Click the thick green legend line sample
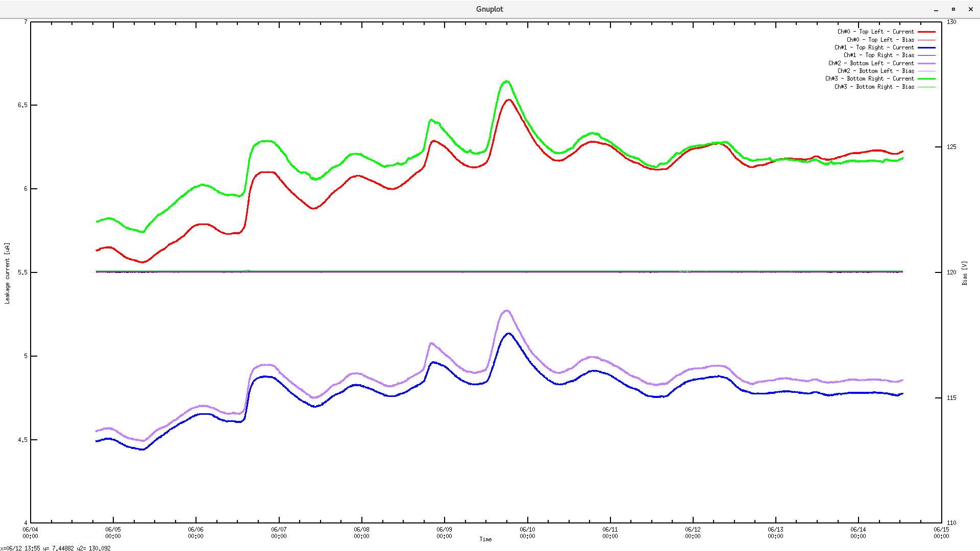The image size is (980, 551). (x=926, y=79)
